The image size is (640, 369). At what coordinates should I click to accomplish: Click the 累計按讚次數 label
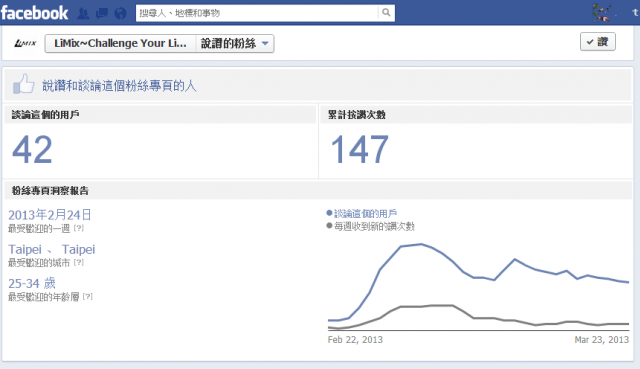pyautogui.click(x=357, y=115)
